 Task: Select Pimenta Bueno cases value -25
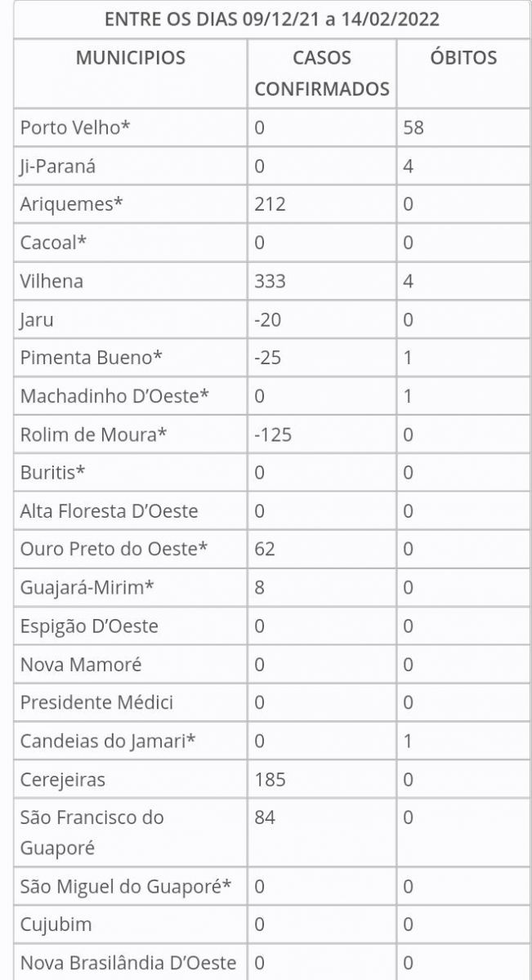coord(267,358)
